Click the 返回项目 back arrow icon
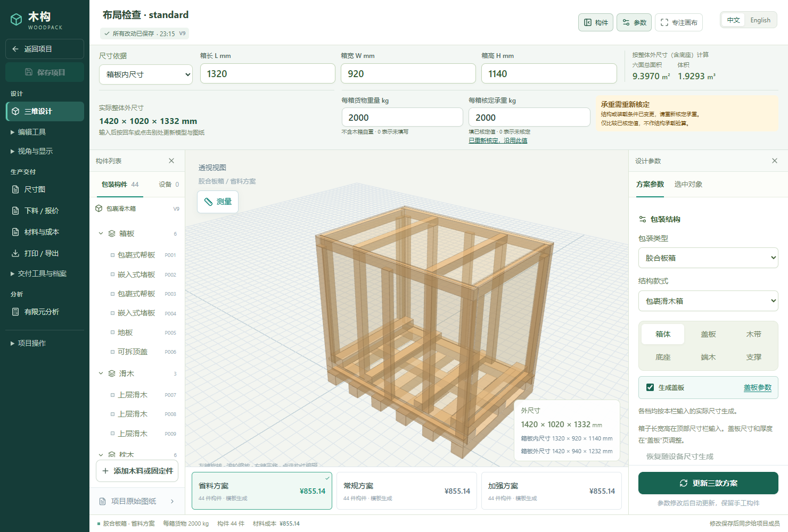The width and height of the screenshot is (788, 532). [15, 49]
